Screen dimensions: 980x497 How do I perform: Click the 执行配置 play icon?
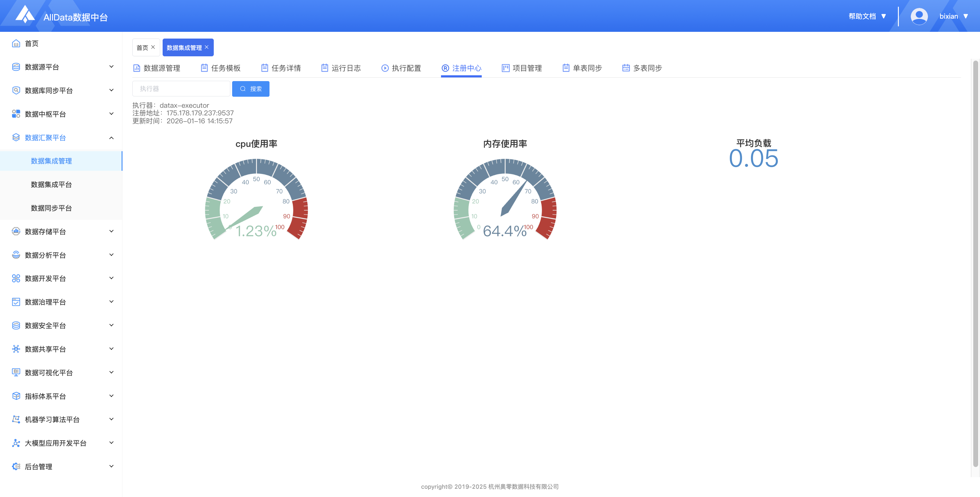385,68
